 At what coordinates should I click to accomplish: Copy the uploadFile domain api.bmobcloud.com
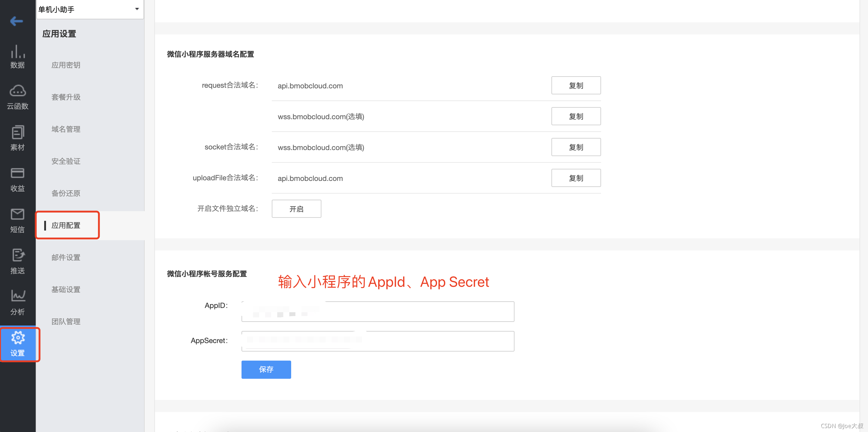576,178
